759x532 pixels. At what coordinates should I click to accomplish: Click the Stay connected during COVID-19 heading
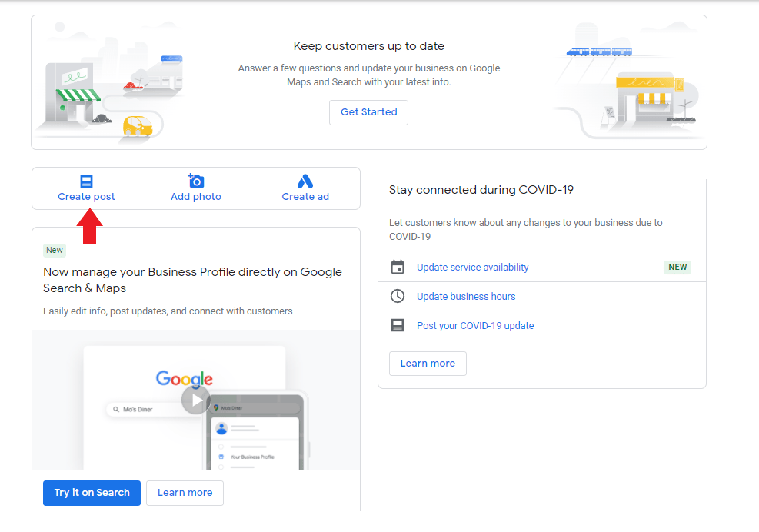[x=481, y=190]
